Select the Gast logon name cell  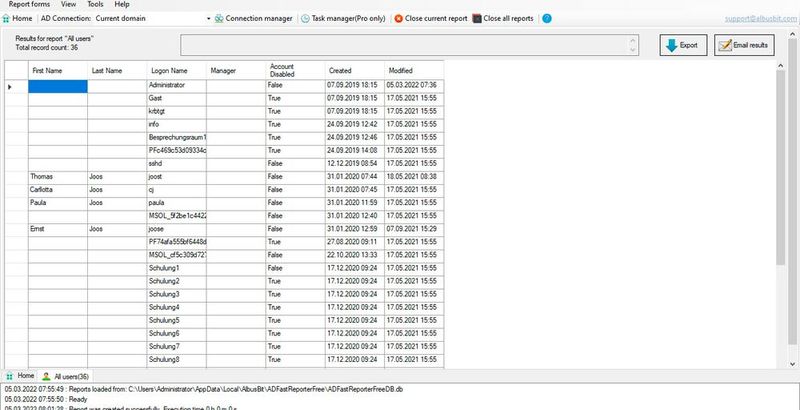click(177, 98)
